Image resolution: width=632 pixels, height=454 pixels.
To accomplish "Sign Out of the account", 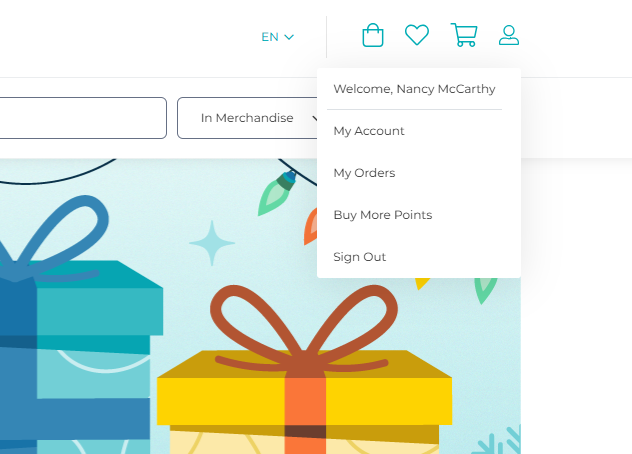I will tap(360, 257).
